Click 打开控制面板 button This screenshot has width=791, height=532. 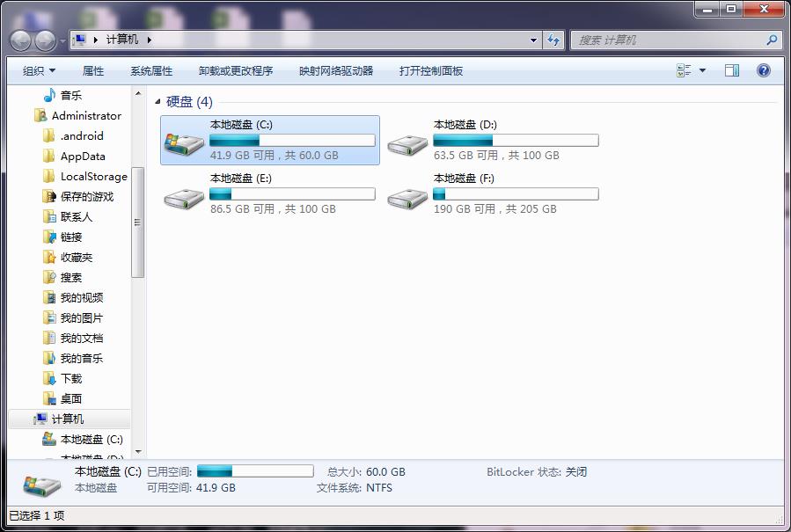click(x=431, y=71)
